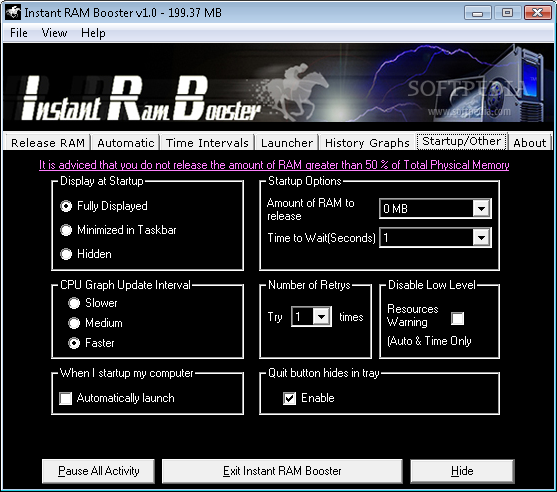Open the File menu

click(19, 33)
